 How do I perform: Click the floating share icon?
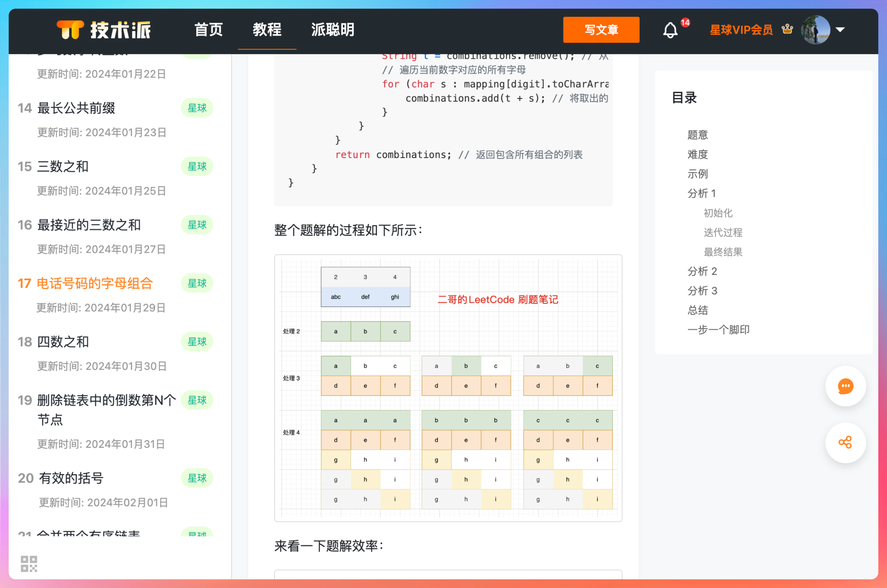point(845,442)
